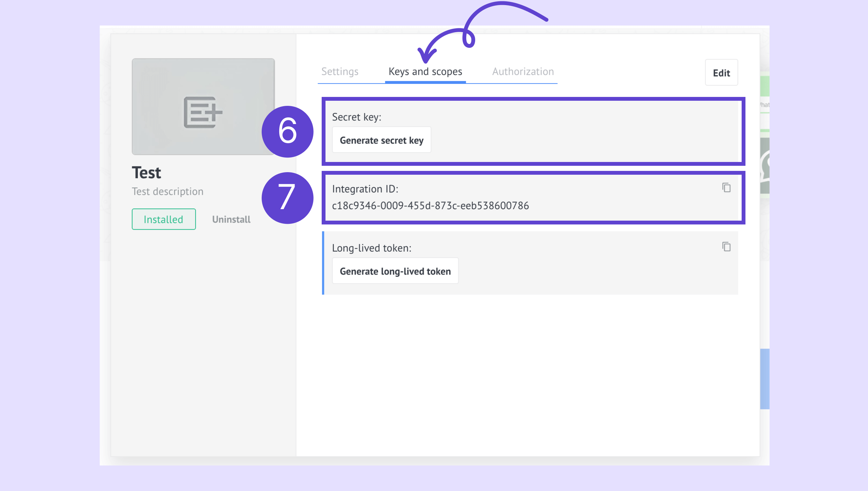868x491 pixels.
Task: Click the blue bar at right edge
Action: coord(764,379)
